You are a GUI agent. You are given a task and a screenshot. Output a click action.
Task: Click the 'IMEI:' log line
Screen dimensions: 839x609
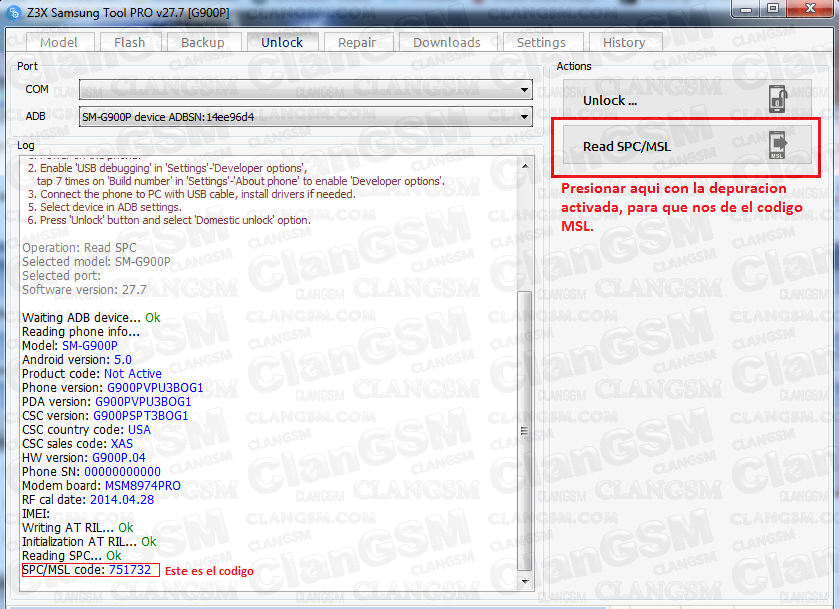coord(36,514)
